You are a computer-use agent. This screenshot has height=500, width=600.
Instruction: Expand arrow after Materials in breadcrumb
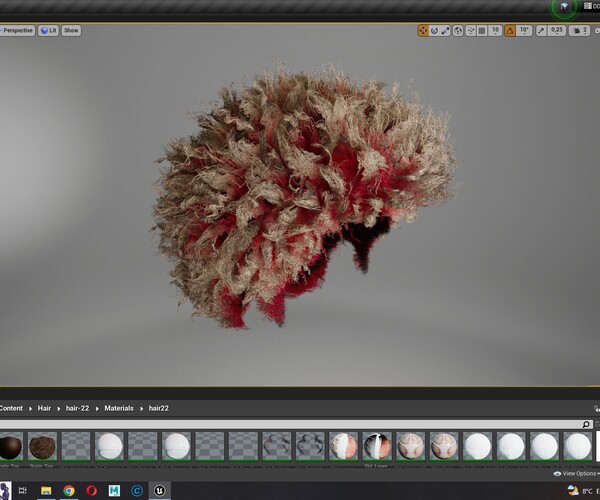coord(141,409)
